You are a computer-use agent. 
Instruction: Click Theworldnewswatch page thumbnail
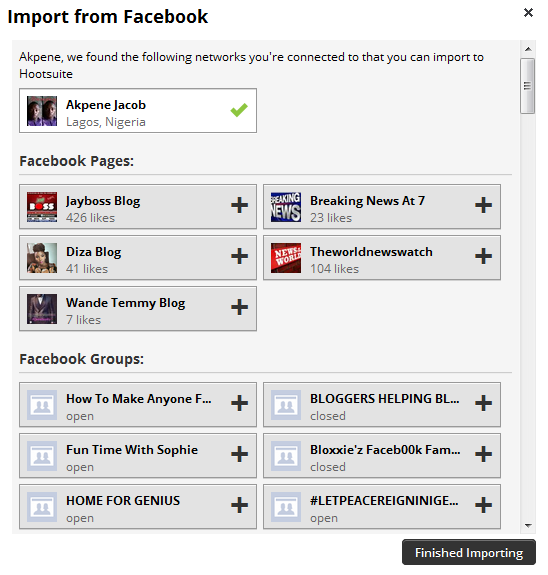286,258
